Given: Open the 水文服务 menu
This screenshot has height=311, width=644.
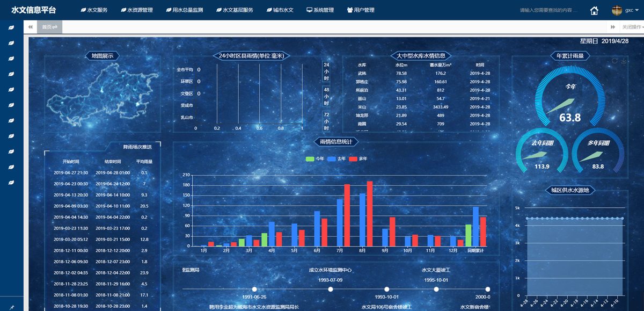Looking at the screenshot, I should pos(94,10).
